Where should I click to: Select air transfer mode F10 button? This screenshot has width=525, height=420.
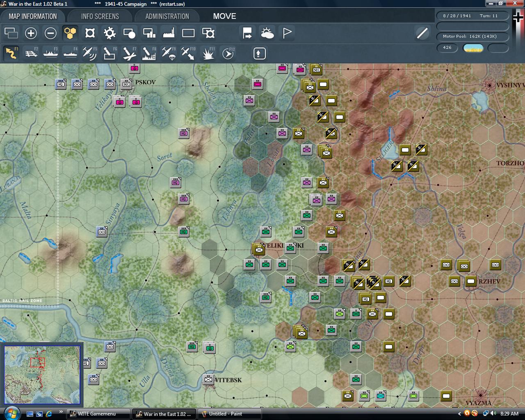pos(188,53)
